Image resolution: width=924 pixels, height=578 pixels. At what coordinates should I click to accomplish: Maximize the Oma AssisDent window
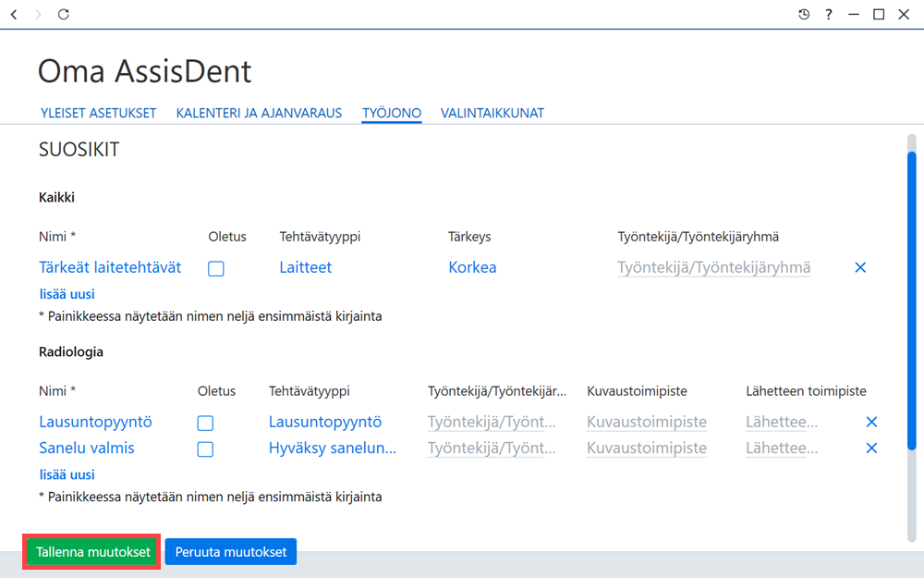[879, 14]
